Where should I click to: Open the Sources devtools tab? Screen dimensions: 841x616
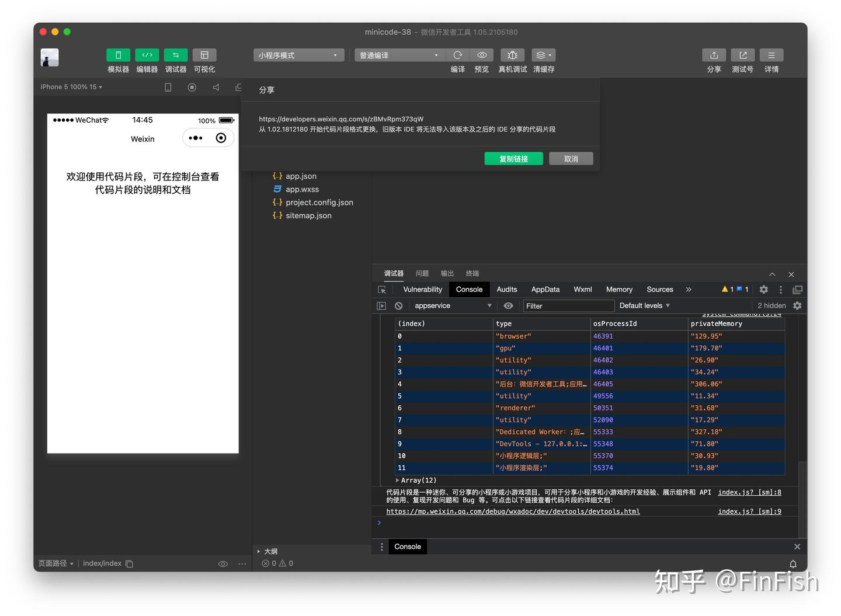click(660, 290)
